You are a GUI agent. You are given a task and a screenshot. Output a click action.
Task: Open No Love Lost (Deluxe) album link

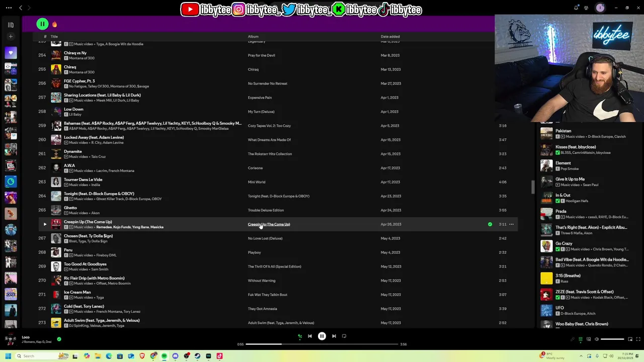coord(265,238)
